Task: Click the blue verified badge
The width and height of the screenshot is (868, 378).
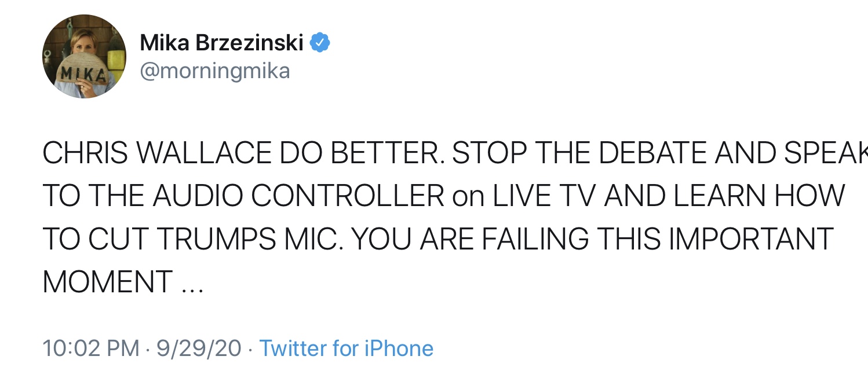Action: point(320,42)
